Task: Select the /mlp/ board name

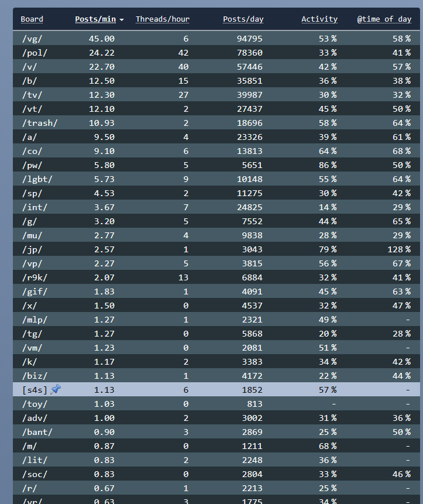Action: pos(35,320)
